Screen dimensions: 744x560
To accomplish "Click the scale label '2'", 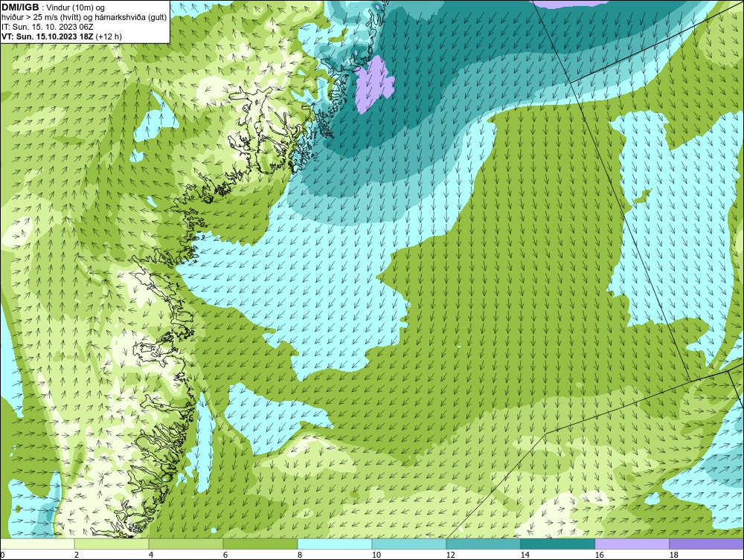I will point(77,555).
